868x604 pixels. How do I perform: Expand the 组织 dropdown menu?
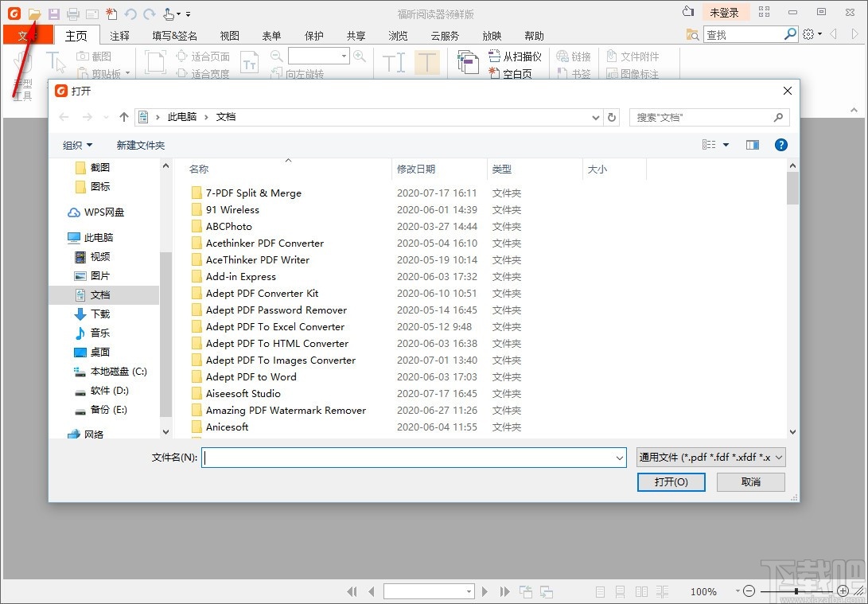pyautogui.click(x=77, y=145)
